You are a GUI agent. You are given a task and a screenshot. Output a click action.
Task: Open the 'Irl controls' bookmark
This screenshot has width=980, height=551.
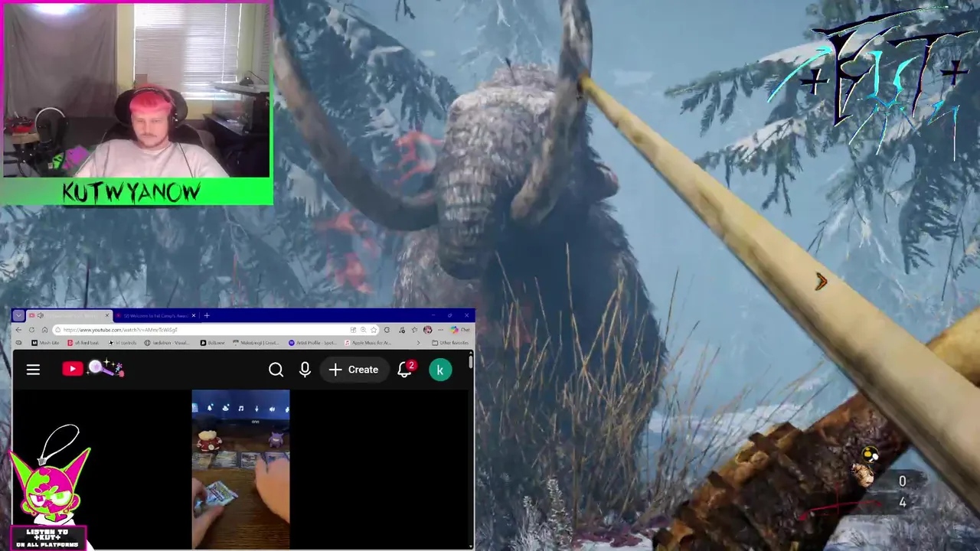(x=122, y=343)
